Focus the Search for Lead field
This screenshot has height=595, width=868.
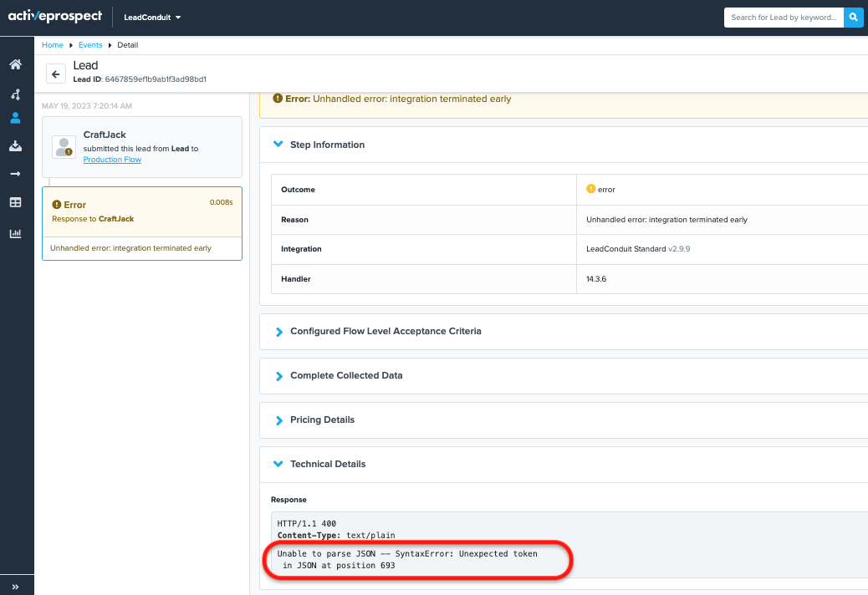[x=784, y=18]
